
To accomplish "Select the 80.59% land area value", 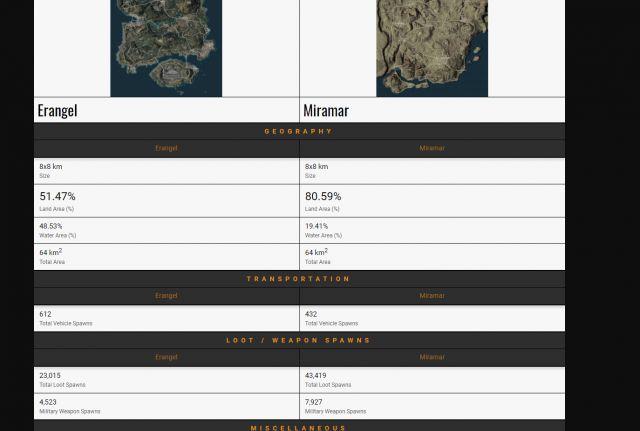I will click(323, 196).
